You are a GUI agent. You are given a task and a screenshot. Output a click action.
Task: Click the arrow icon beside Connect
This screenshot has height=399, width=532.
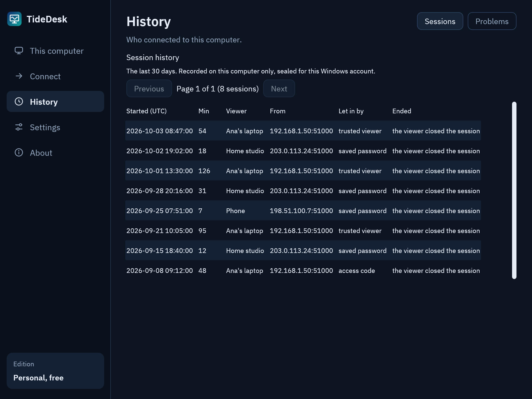(19, 76)
